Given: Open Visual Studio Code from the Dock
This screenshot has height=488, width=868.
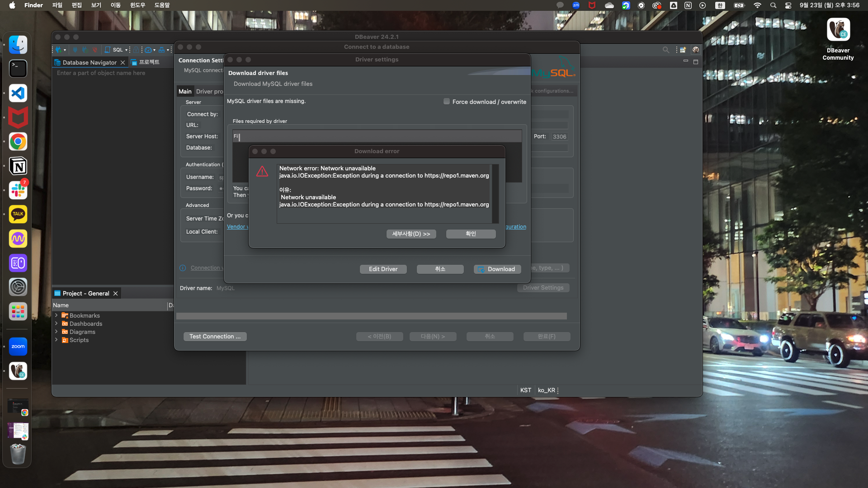Looking at the screenshot, I should coord(18,93).
